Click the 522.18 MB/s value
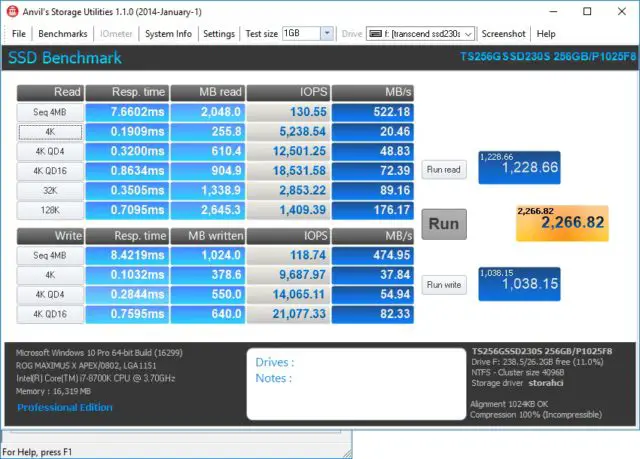The height and width of the screenshot is (459, 640). click(373, 112)
